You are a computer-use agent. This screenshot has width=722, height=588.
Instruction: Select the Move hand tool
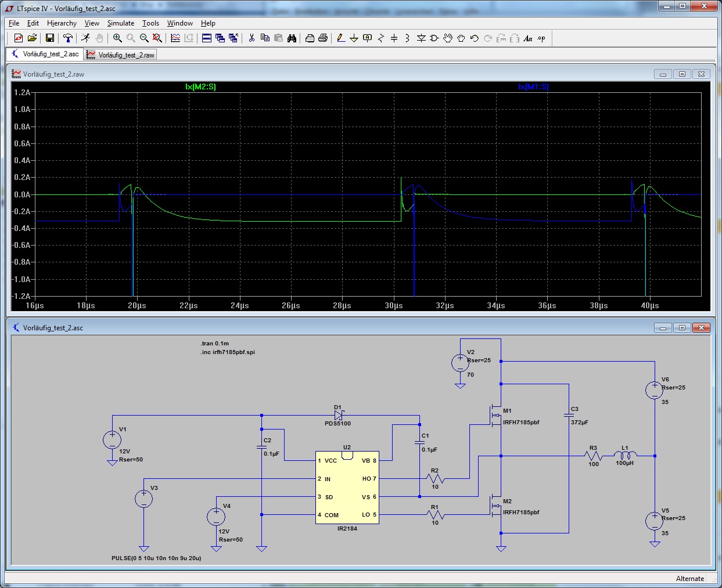coord(448,38)
